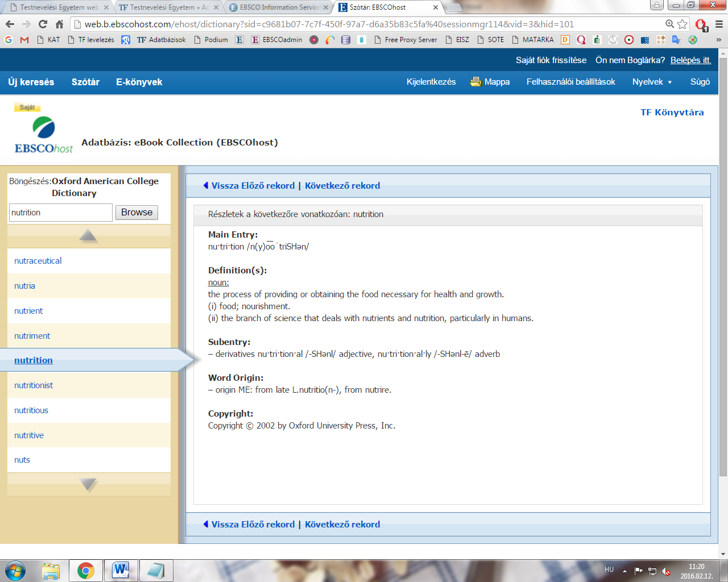728x582 pixels.
Task: Open the Google bookmark icon
Action: [8, 40]
